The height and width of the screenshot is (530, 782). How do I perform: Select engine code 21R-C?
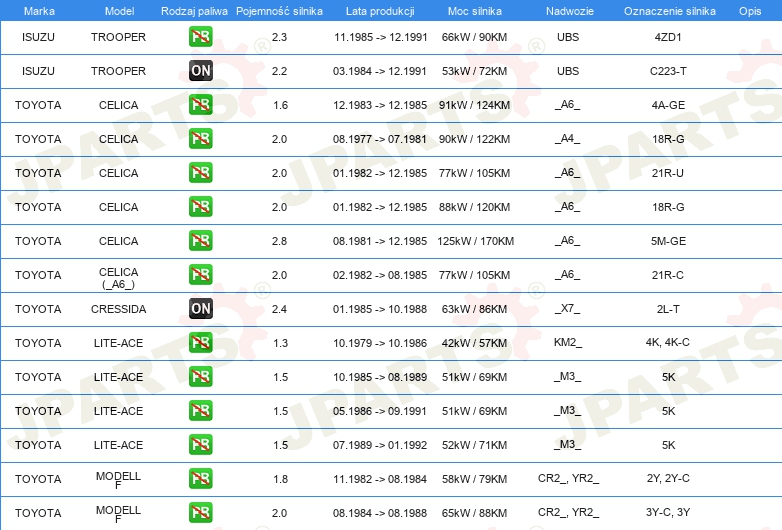point(668,275)
